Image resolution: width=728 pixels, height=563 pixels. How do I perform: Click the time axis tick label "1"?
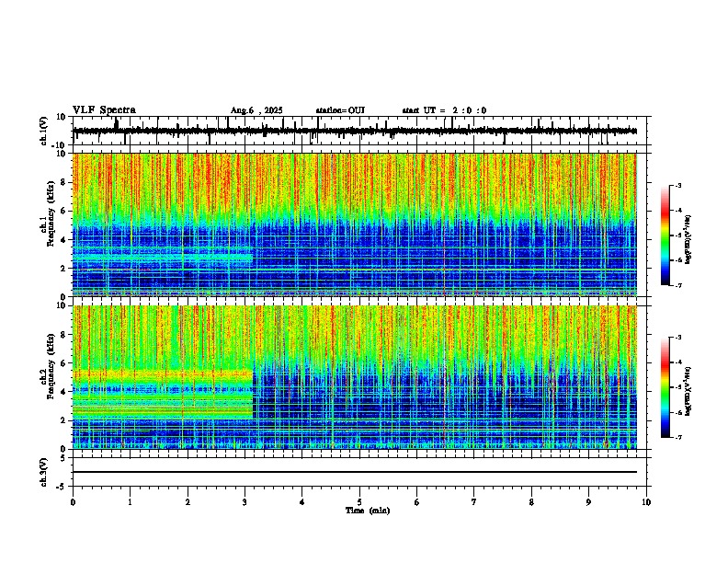tap(130, 502)
